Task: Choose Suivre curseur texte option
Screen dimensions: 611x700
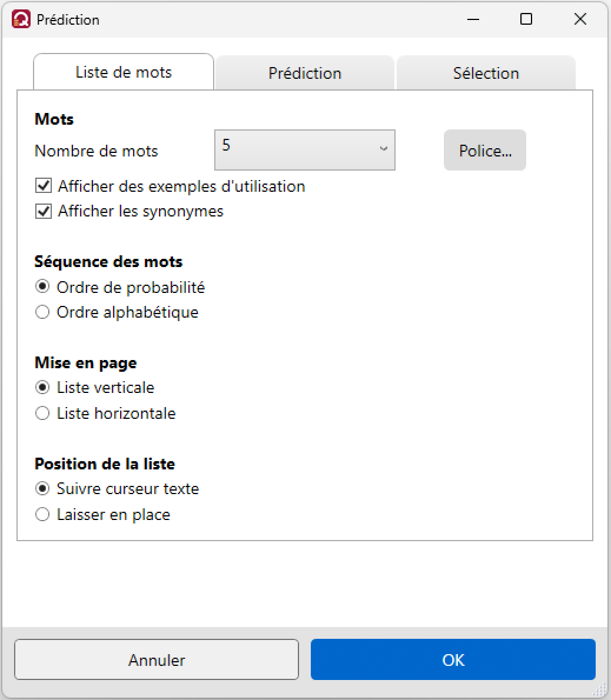Action: click(x=42, y=488)
